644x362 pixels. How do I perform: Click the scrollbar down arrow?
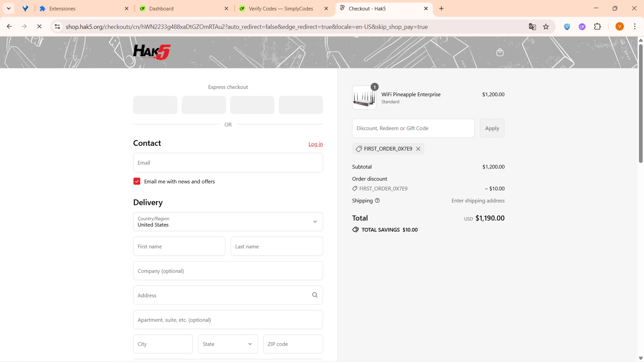click(x=641, y=358)
